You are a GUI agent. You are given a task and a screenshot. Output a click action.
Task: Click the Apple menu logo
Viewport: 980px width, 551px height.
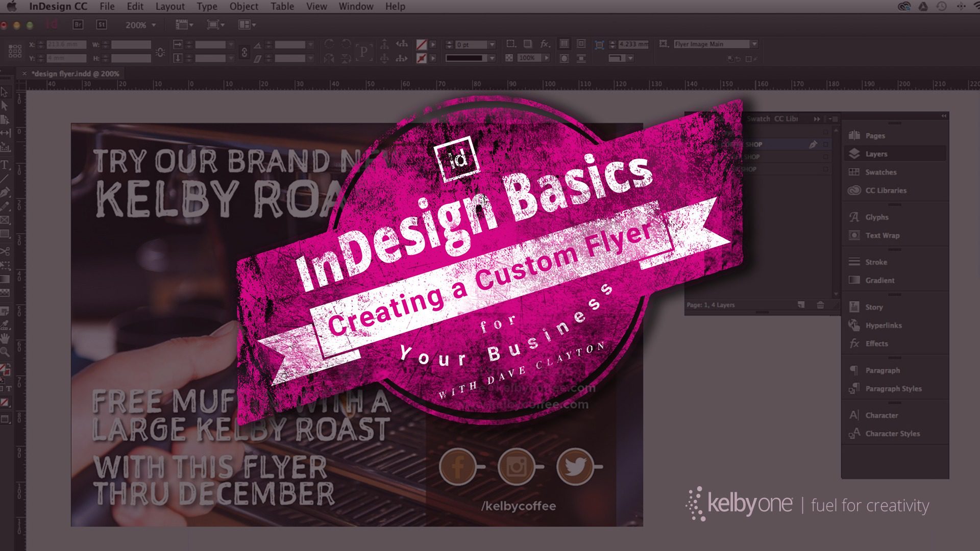[x=12, y=7]
